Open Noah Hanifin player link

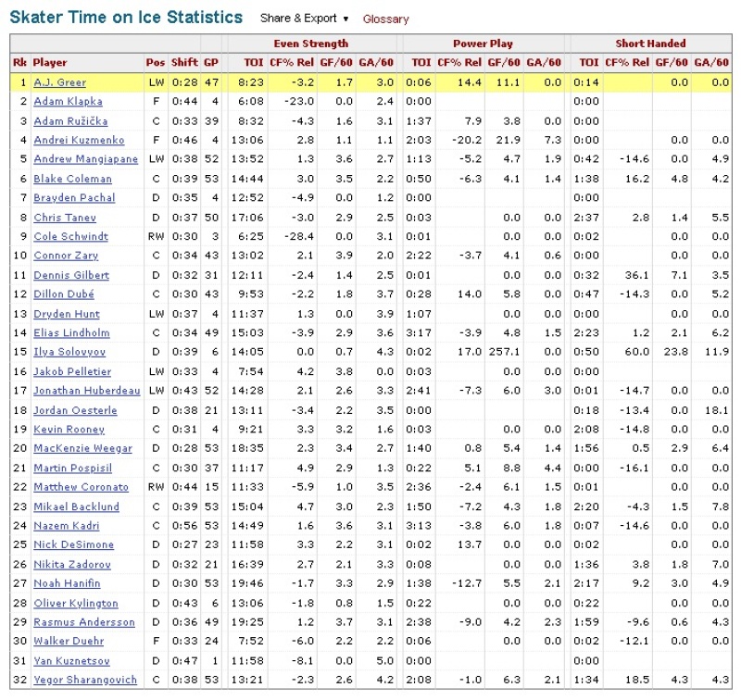[x=67, y=582]
